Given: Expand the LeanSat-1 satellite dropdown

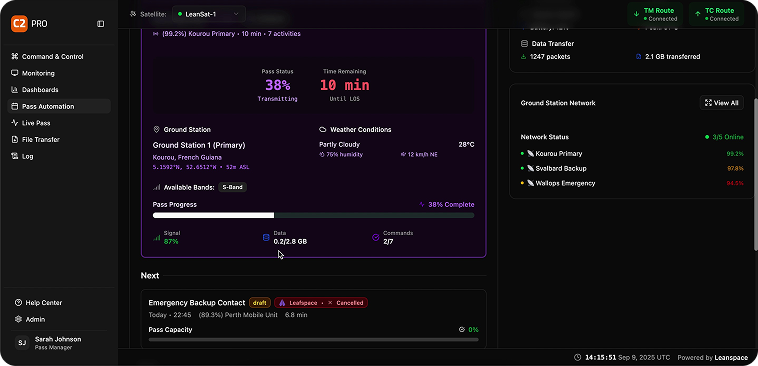Looking at the screenshot, I should tap(208, 14).
